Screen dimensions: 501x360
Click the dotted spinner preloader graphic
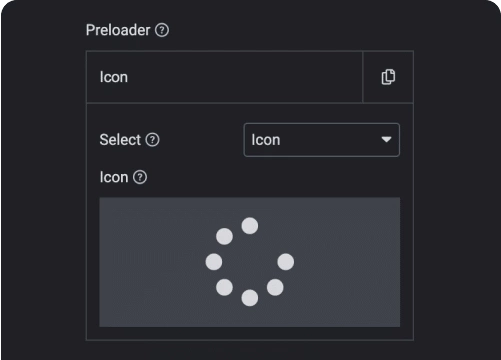[x=250, y=262]
